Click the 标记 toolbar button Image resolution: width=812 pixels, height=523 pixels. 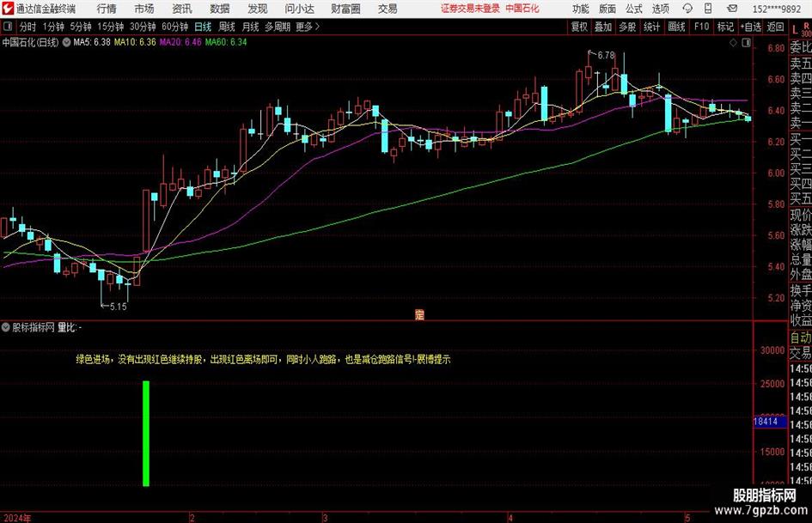[725, 27]
